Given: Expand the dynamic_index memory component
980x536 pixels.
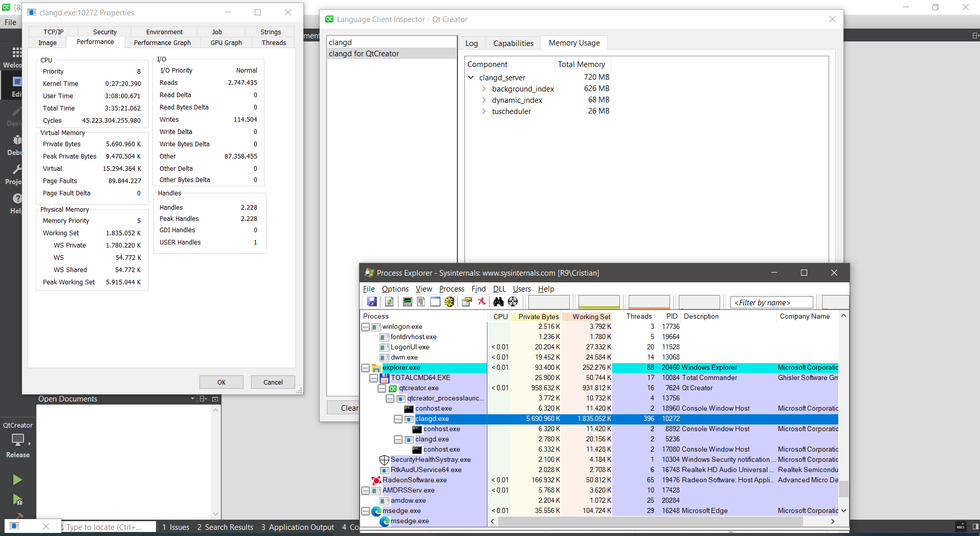Looking at the screenshot, I should (484, 100).
